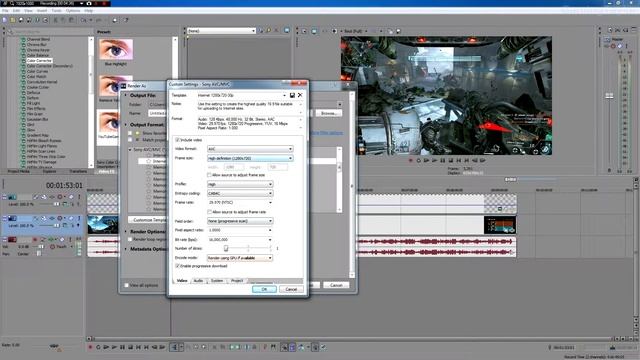Click Open icon in main toolbar

(x=13, y=20)
